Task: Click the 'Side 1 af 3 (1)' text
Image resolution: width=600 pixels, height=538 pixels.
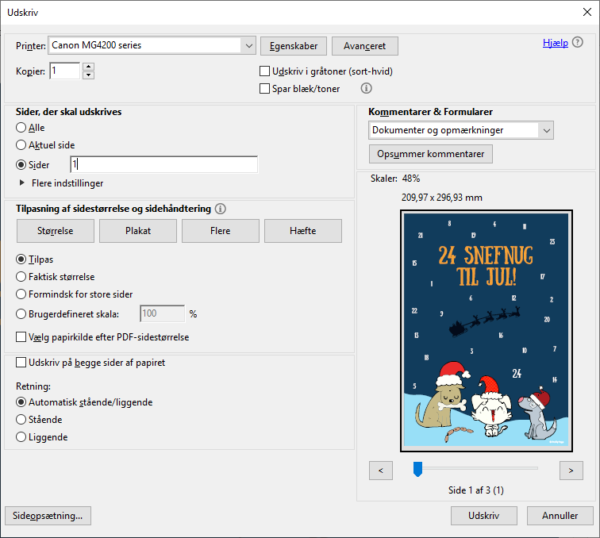Action: (476, 490)
